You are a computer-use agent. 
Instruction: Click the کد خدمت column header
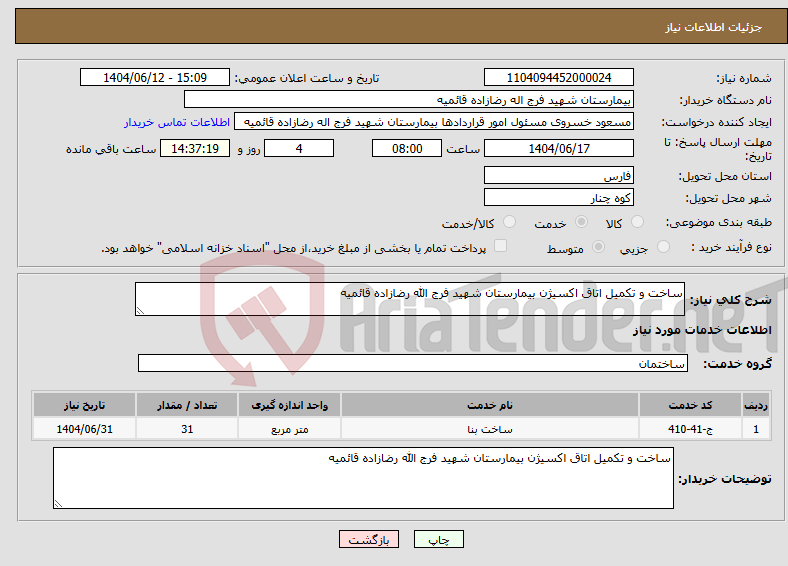pyautogui.click(x=691, y=405)
